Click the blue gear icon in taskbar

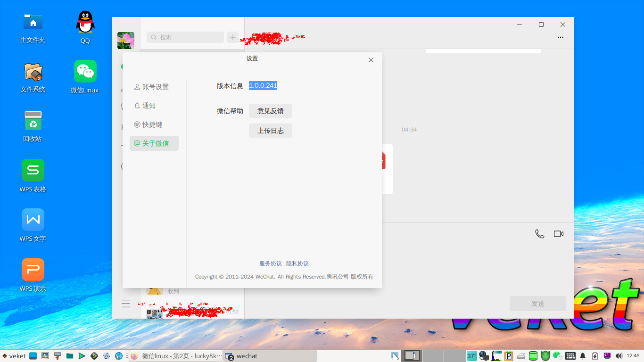click(107, 356)
